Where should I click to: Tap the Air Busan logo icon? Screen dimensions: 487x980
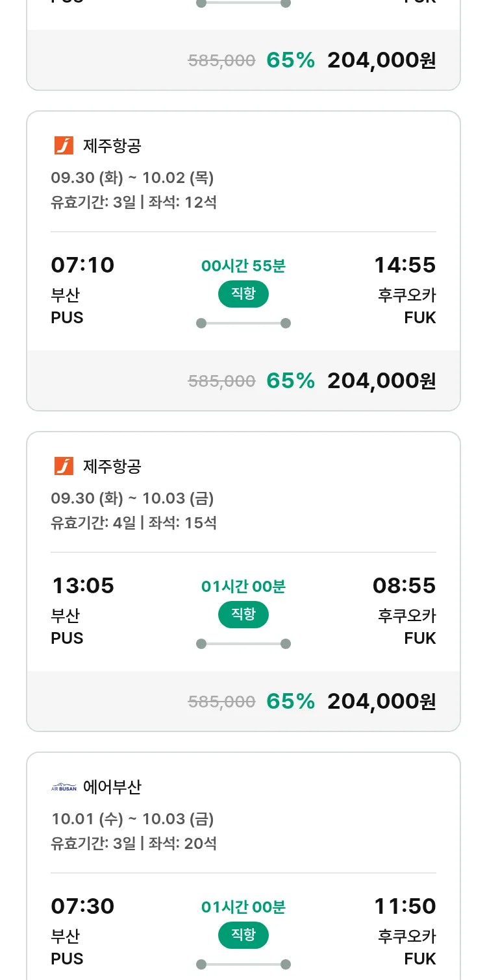64,787
